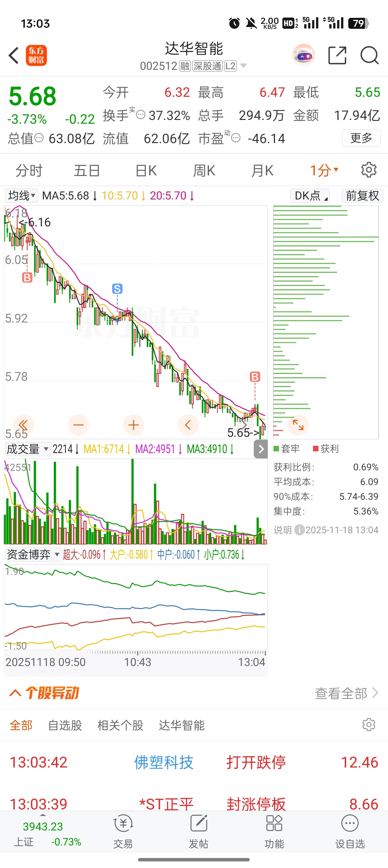The image size is (388, 868).
Task: Tap the 13:03:42 event timestamp
Action: (x=38, y=762)
